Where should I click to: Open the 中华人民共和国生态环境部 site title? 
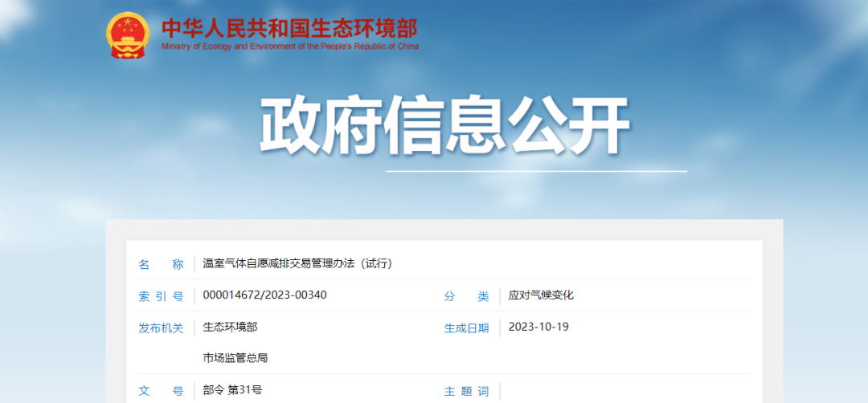coord(289,27)
